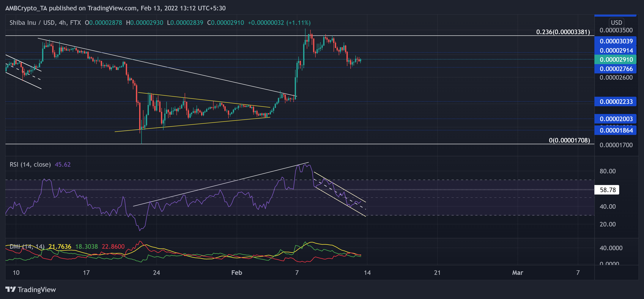Image resolution: width=644 pixels, height=299 pixels.
Task: Click the current price 0.00002910 label
Action: (x=615, y=60)
